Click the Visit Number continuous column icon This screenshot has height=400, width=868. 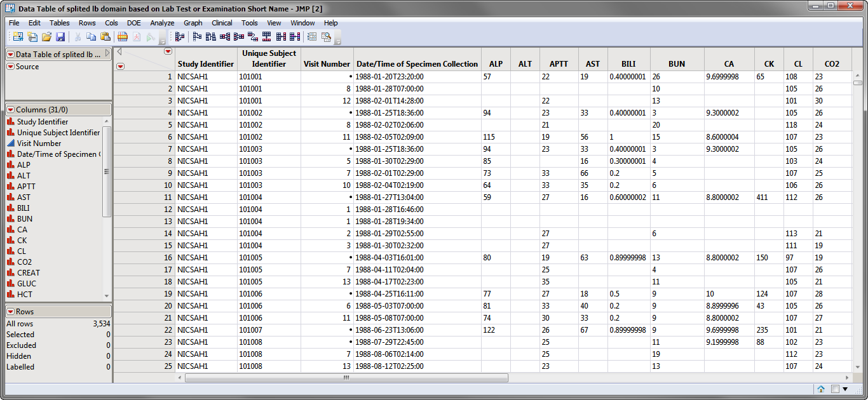click(11, 143)
